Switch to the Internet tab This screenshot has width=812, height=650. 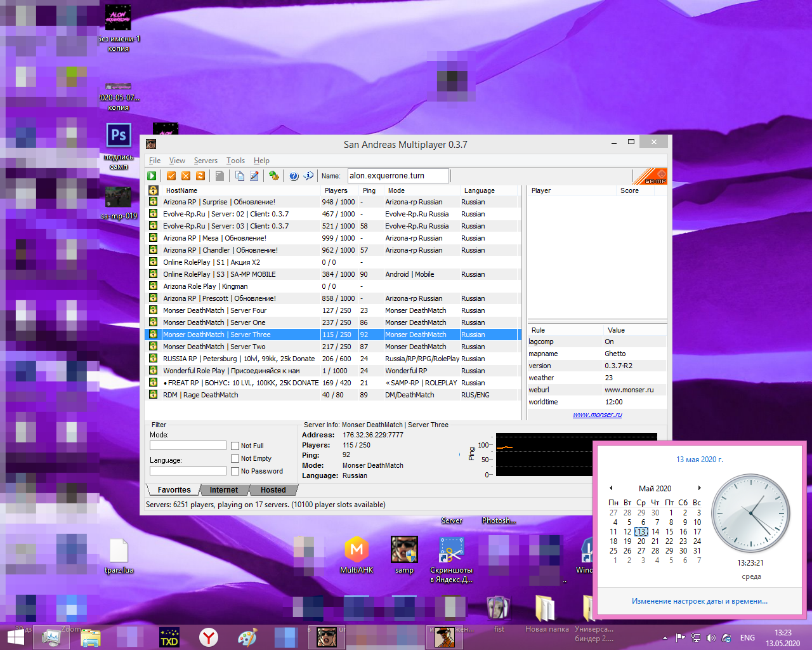[x=224, y=490]
